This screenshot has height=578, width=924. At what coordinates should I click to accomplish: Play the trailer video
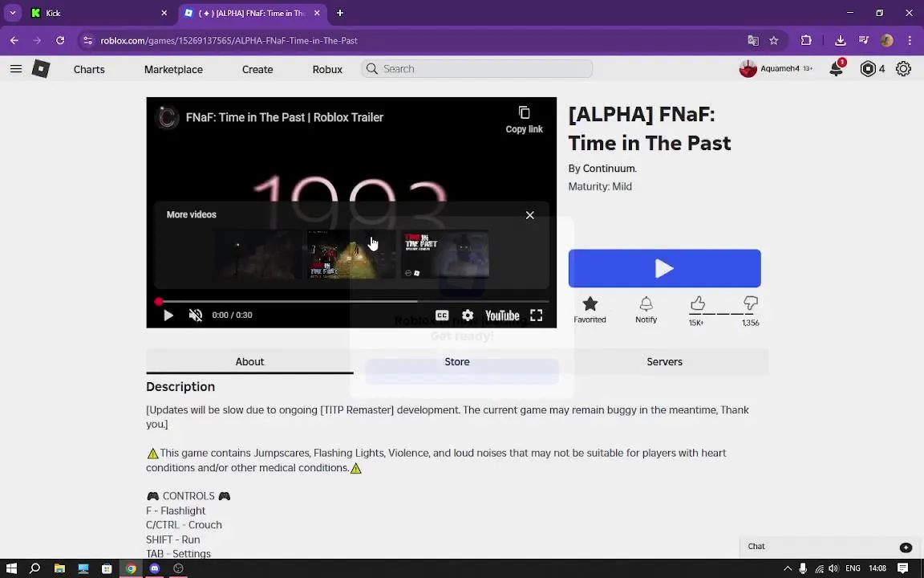[168, 315]
